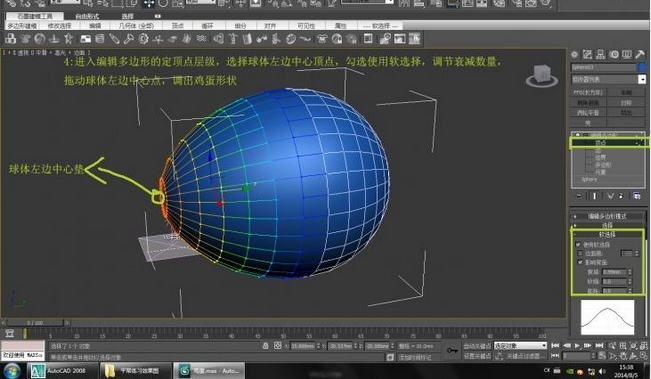
Task: Select the Sphere base object in the stack
Action: (x=589, y=179)
